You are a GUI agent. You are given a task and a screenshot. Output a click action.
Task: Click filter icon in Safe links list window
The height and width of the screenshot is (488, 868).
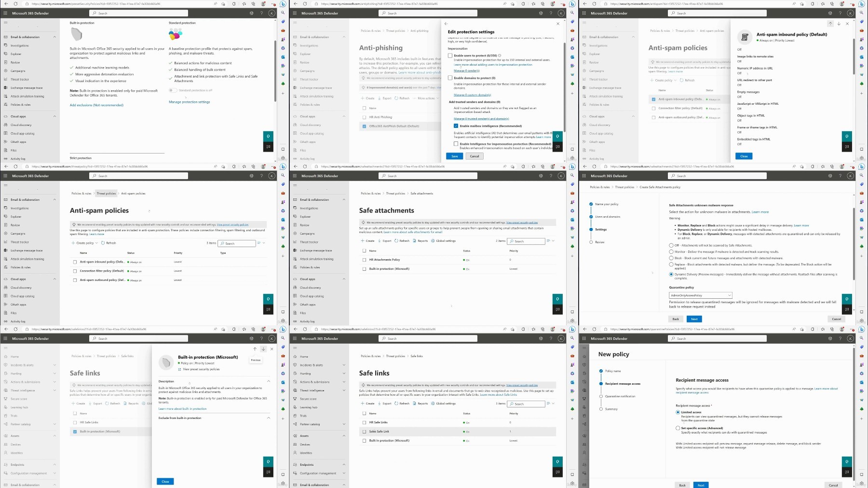click(x=548, y=404)
